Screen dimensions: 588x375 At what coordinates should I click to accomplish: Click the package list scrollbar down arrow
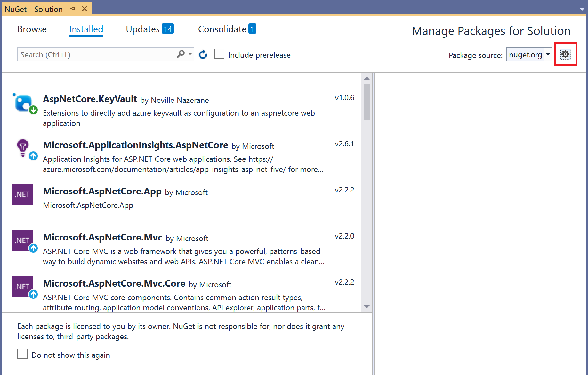click(367, 307)
